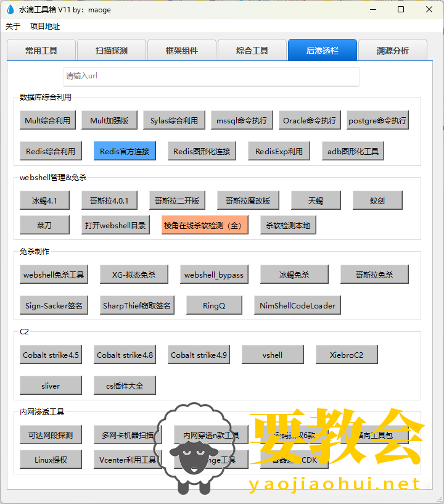Launch Cobalt strike4.8

pyautogui.click(x=125, y=355)
